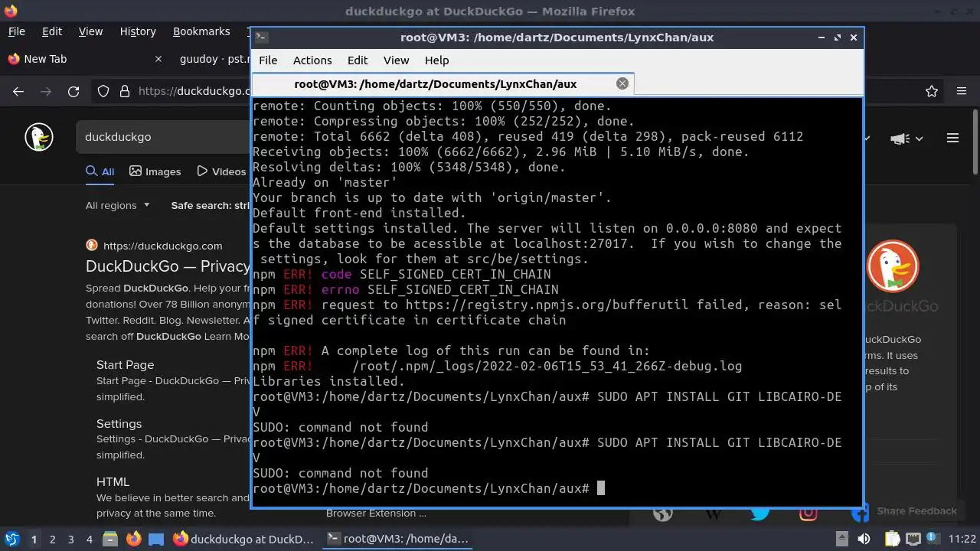The width and height of the screenshot is (980, 551).
Task: Open the terminal File menu
Action: [x=268, y=60]
